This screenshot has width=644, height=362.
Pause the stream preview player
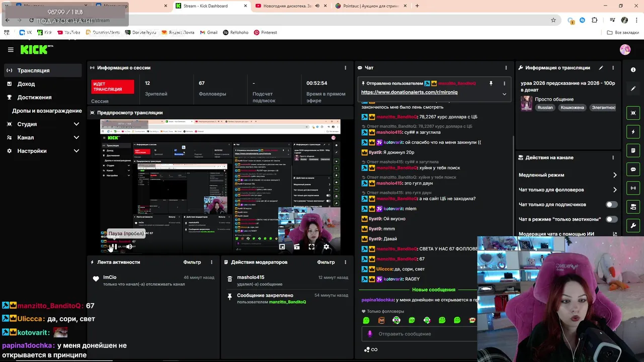[114, 246]
